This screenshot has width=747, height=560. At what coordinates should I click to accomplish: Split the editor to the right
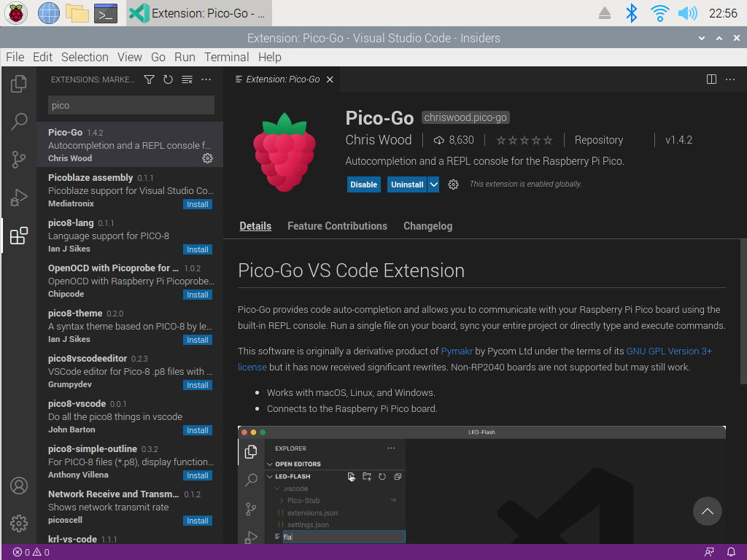click(x=711, y=79)
